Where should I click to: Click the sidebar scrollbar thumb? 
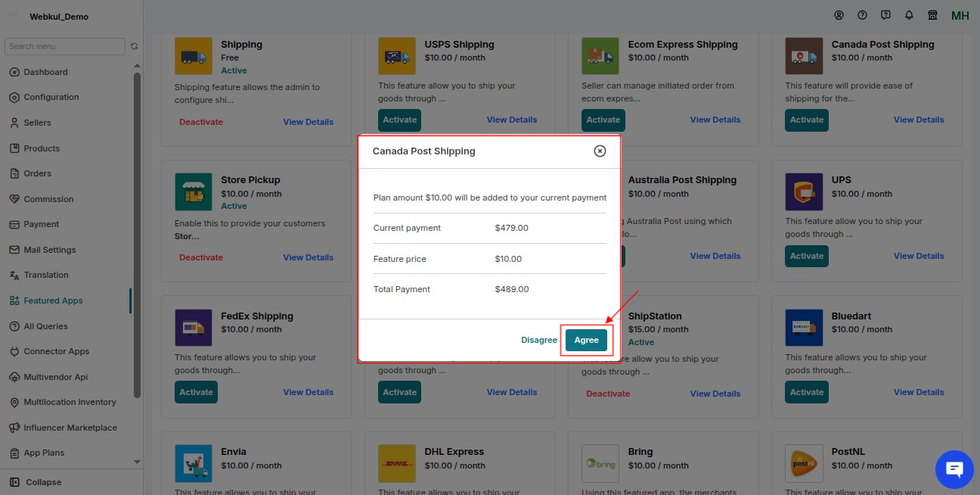[137, 235]
